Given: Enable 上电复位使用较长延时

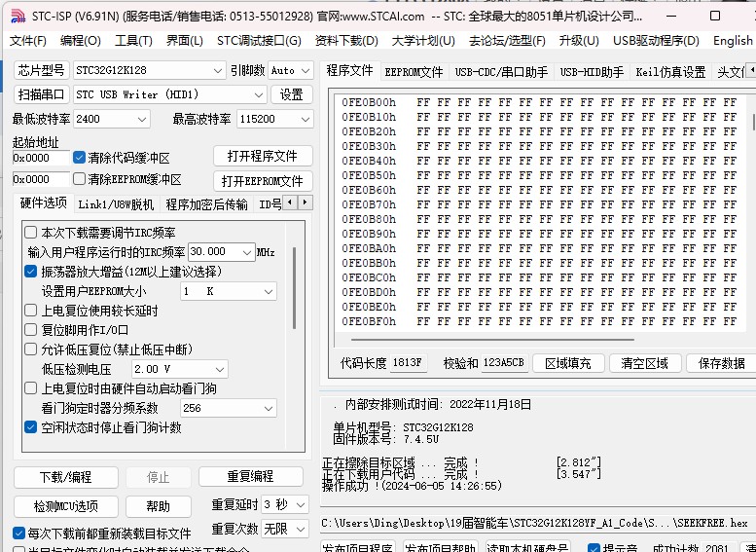Looking at the screenshot, I should [31, 311].
